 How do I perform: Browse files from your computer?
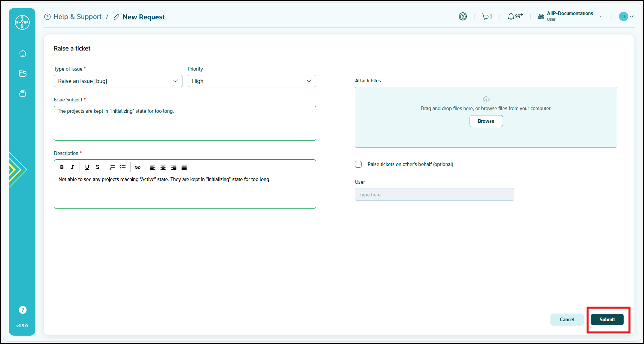(x=486, y=121)
